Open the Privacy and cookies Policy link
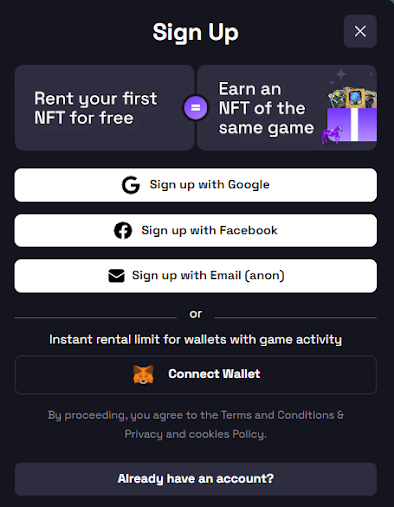 point(195,434)
